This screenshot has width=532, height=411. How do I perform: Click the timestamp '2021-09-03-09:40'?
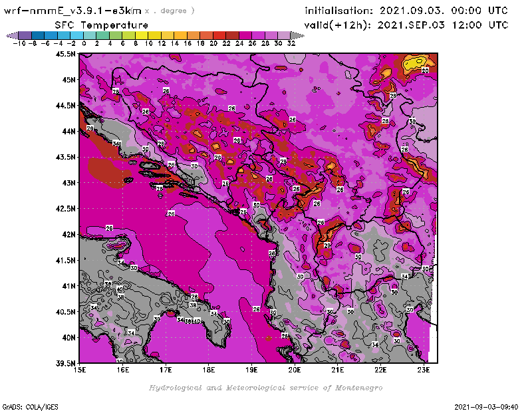(x=486, y=407)
